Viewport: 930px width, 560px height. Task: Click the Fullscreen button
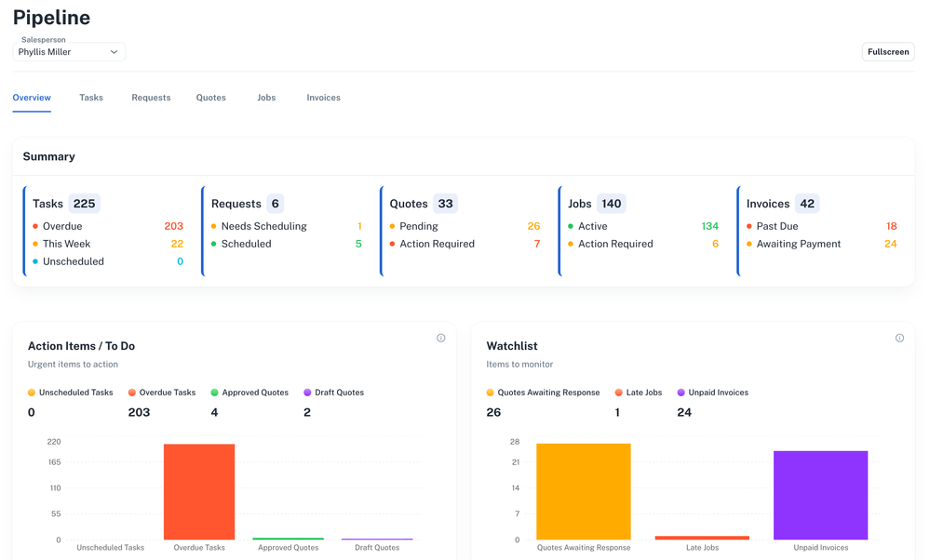[x=887, y=52]
